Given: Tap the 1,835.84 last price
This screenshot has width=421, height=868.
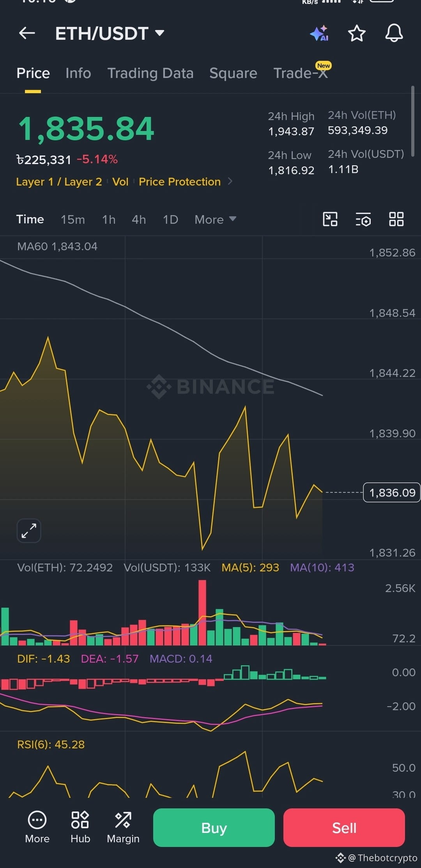Looking at the screenshot, I should (86, 129).
